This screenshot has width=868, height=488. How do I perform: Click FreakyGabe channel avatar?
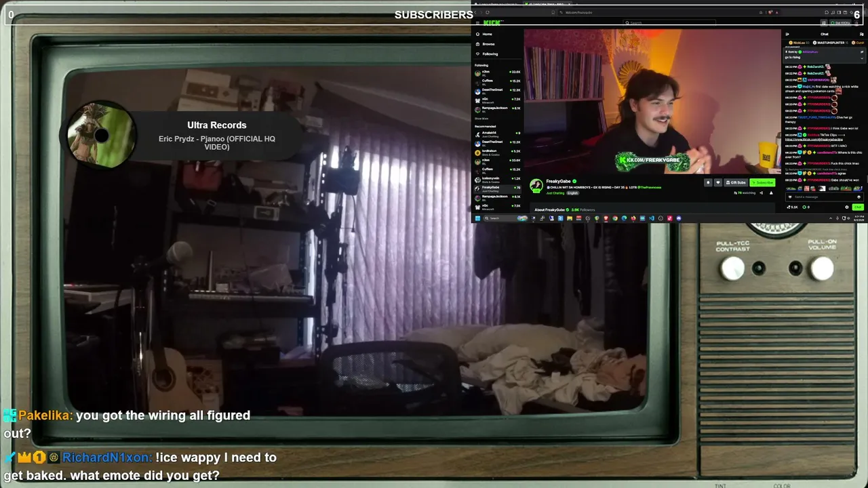536,185
